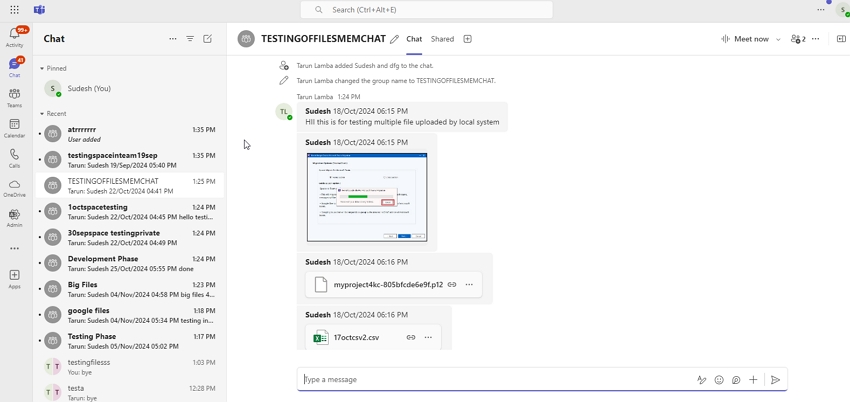This screenshot has width=850, height=402.
Task: Open the 1octspacetesting chat
Action: [130, 212]
